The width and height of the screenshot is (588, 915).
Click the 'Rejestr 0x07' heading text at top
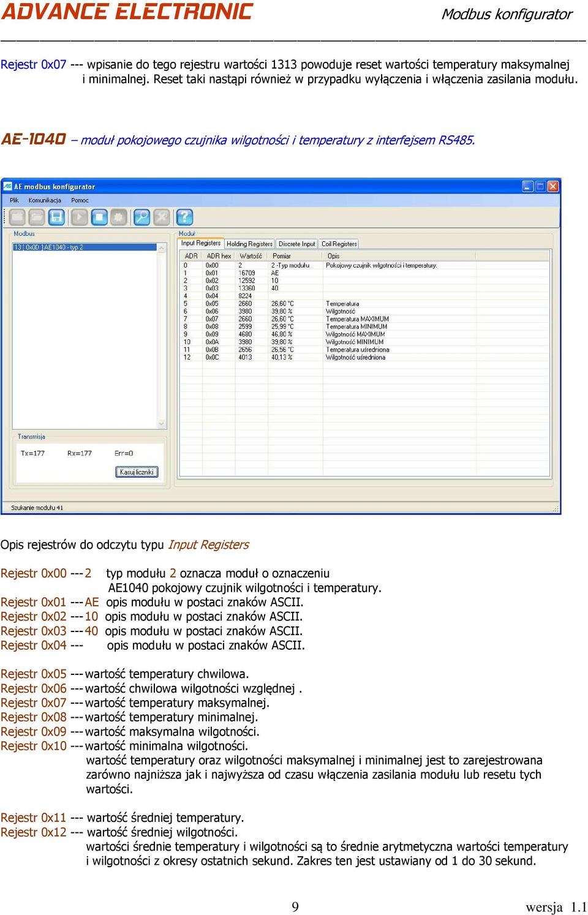(x=34, y=64)
